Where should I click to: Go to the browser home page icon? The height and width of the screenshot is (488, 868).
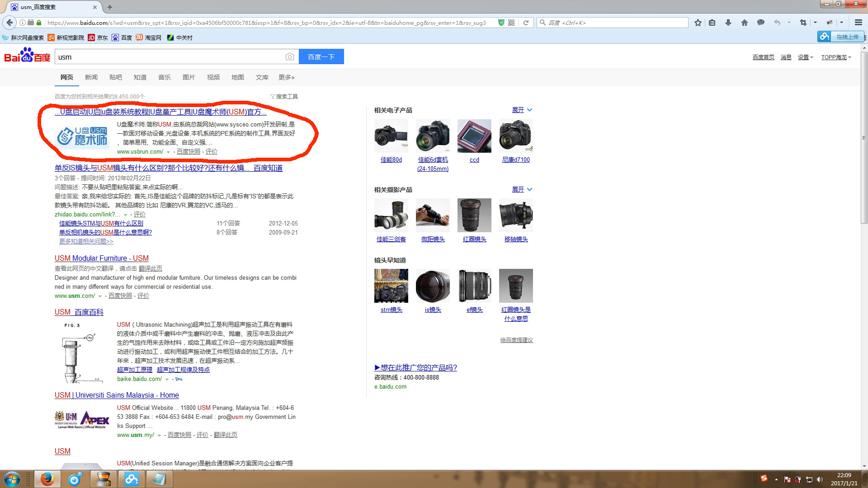click(745, 23)
